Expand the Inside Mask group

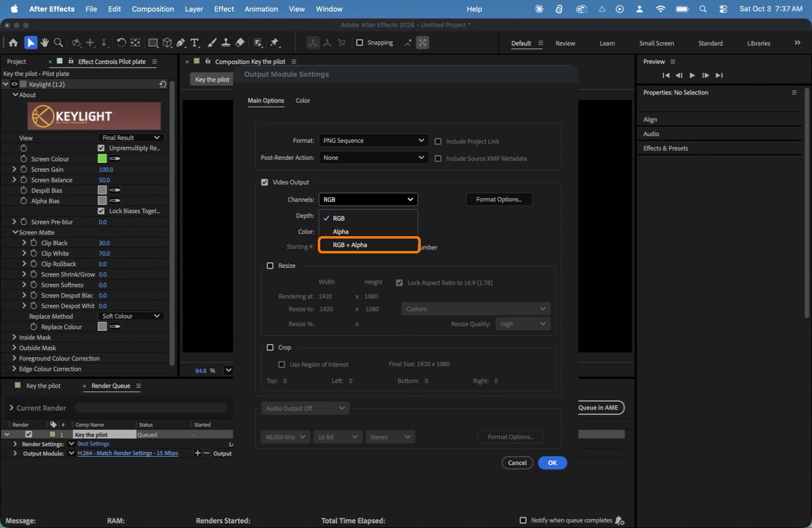[x=14, y=337]
